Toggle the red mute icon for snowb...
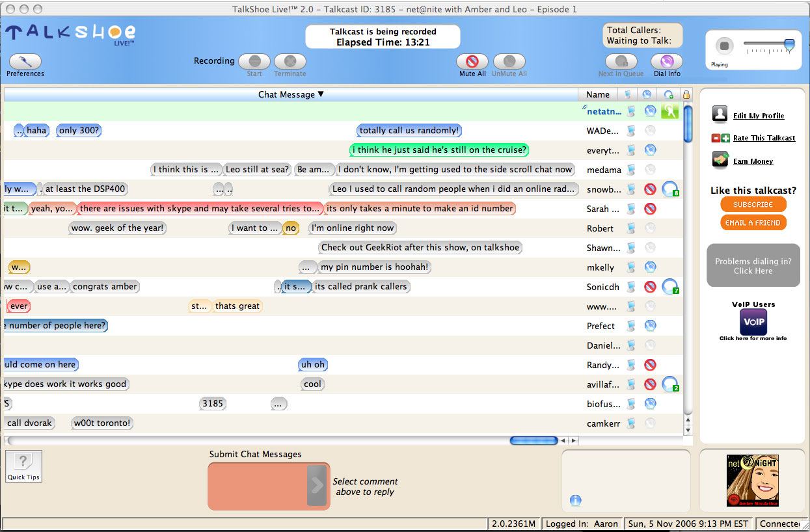 click(x=649, y=189)
